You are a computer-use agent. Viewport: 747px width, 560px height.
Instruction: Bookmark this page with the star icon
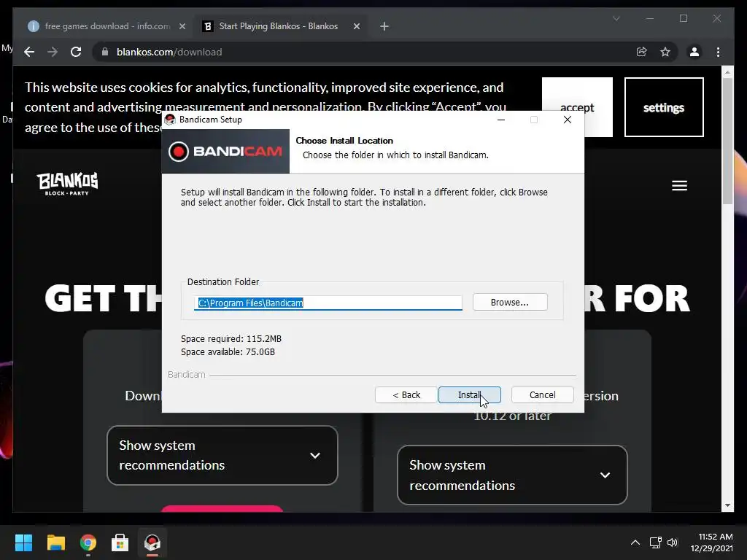pyautogui.click(x=665, y=52)
